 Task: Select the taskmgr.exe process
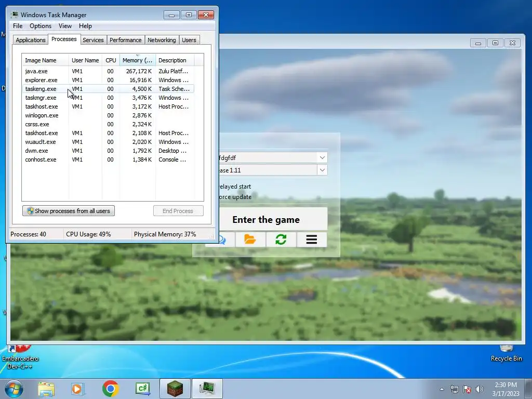[x=108, y=98]
